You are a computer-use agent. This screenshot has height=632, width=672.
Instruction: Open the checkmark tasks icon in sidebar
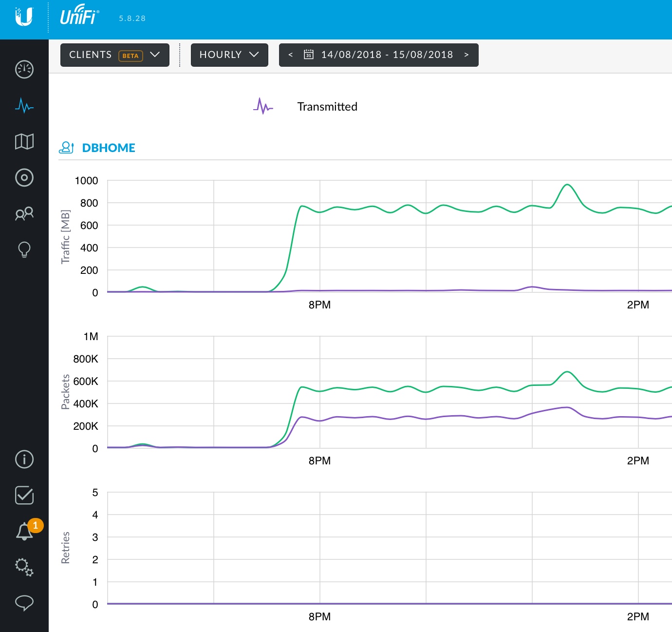tap(24, 495)
